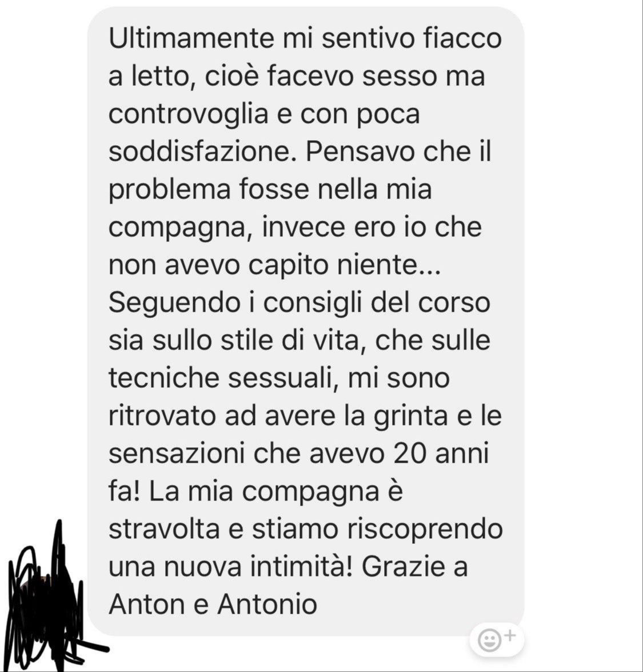Select the phrase "ritrovato ad avere la grinta"
Viewport: 643px width, 672px height.
tap(278, 416)
